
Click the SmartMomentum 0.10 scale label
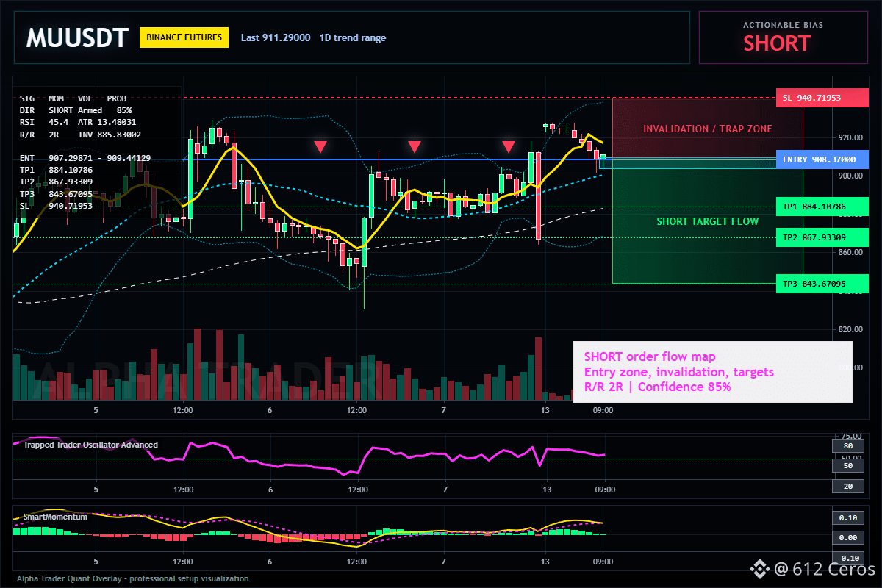[x=847, y=518]
